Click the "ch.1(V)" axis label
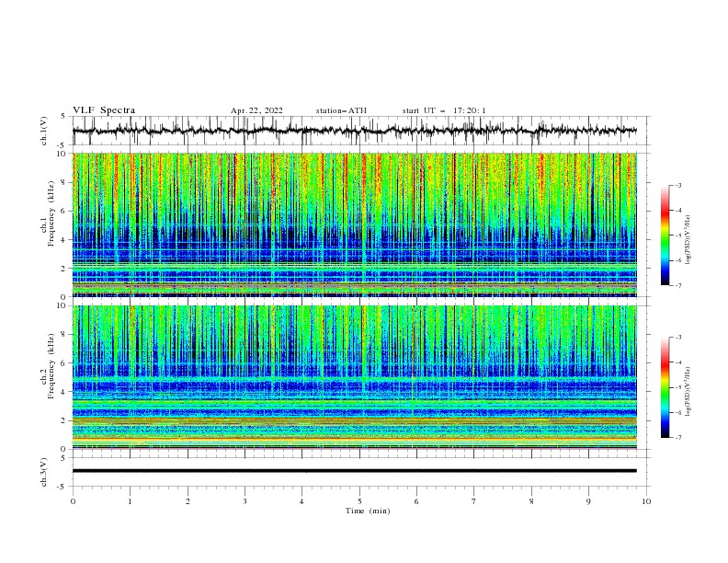 43,131
